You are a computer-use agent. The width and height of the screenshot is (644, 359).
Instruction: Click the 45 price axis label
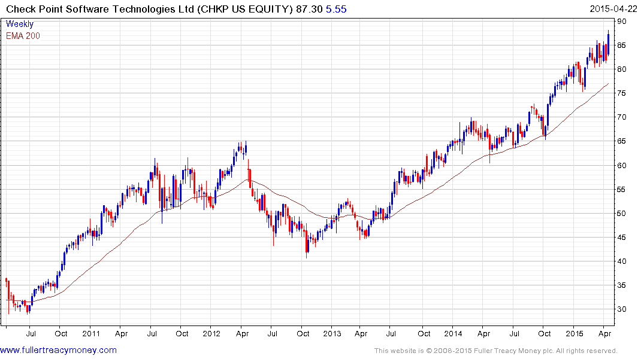[621, 237]
